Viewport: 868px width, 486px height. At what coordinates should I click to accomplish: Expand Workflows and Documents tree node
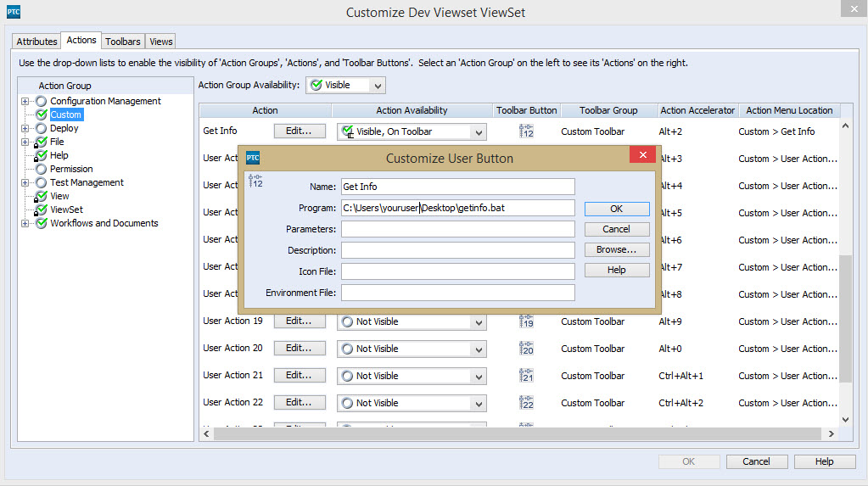click(x=25, y=224)
